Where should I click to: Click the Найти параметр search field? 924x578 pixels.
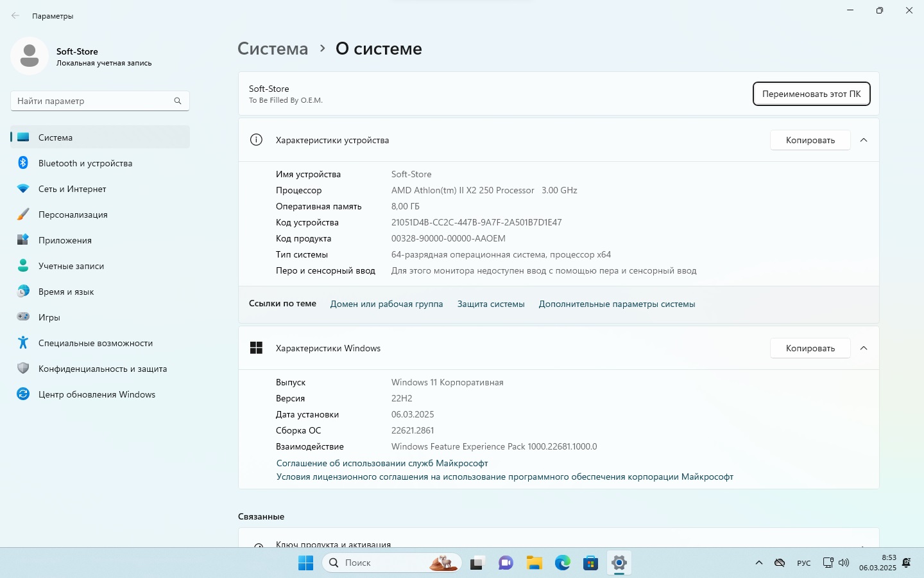100,101
